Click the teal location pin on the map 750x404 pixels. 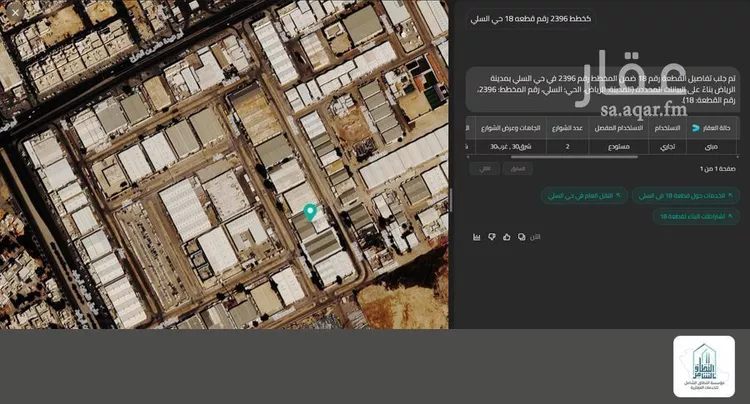click(x=310, y=212)
